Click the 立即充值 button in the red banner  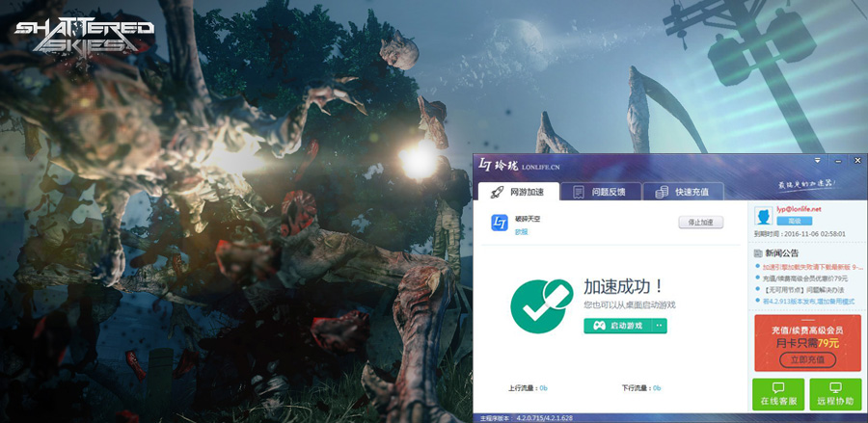tap(807, 359)
